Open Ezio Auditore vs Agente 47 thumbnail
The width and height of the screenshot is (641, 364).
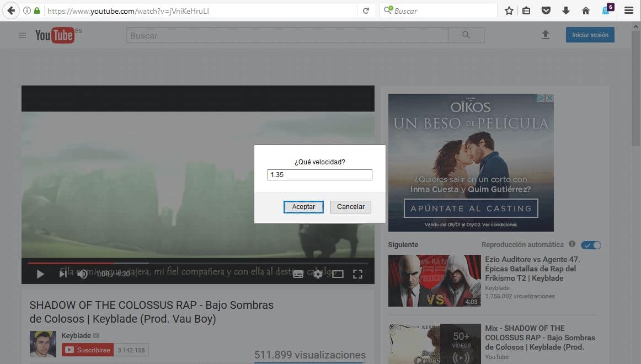435,281
